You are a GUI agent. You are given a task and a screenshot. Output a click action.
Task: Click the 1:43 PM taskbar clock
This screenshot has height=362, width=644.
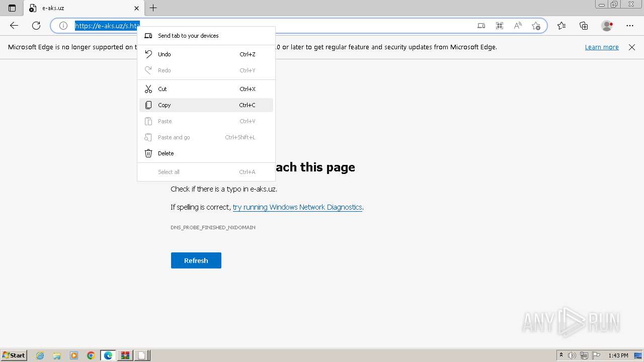[618, 355]
